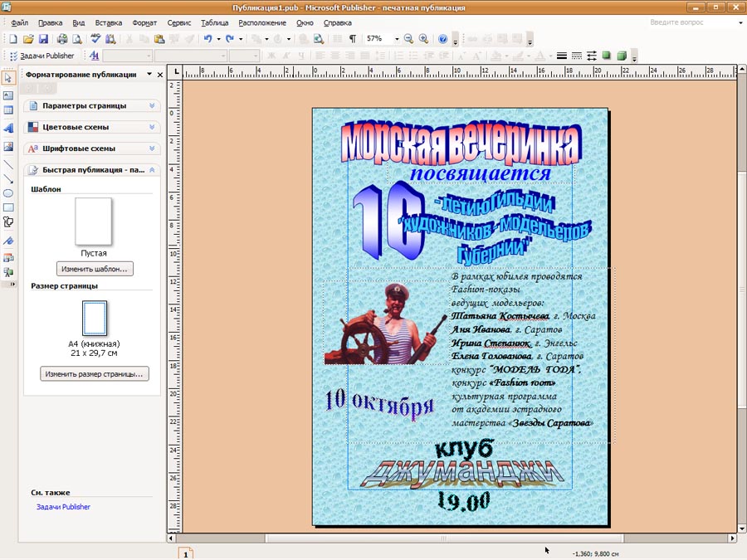
Task: Click the Line/Border Style icon
Action: 562,56
